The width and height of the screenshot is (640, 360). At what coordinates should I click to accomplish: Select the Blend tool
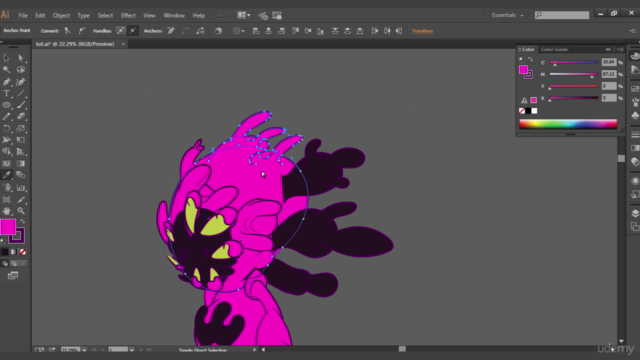click(21, 175)
